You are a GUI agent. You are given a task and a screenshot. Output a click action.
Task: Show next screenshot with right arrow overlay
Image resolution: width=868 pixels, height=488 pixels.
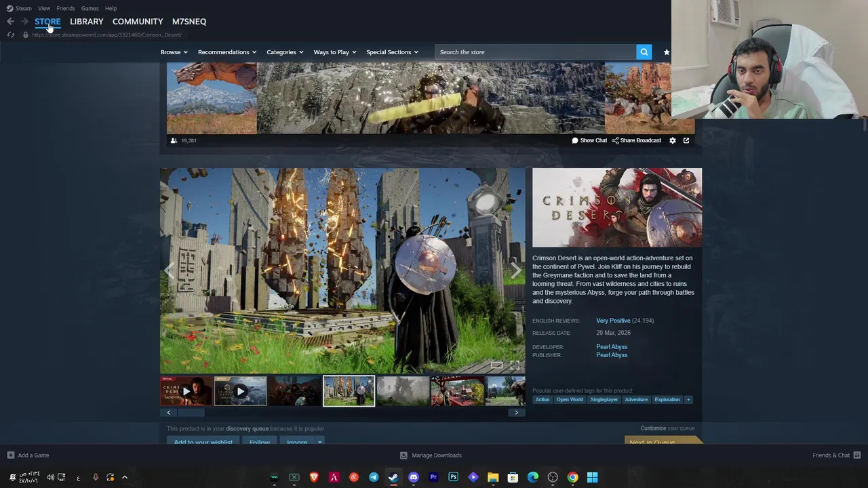(516, 271)
